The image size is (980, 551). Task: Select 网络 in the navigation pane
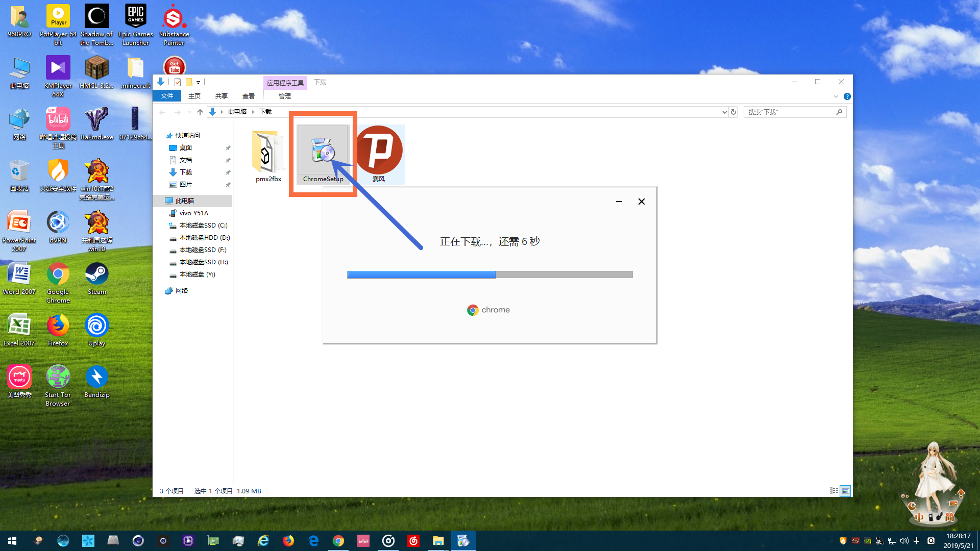(x=182, y=291)
